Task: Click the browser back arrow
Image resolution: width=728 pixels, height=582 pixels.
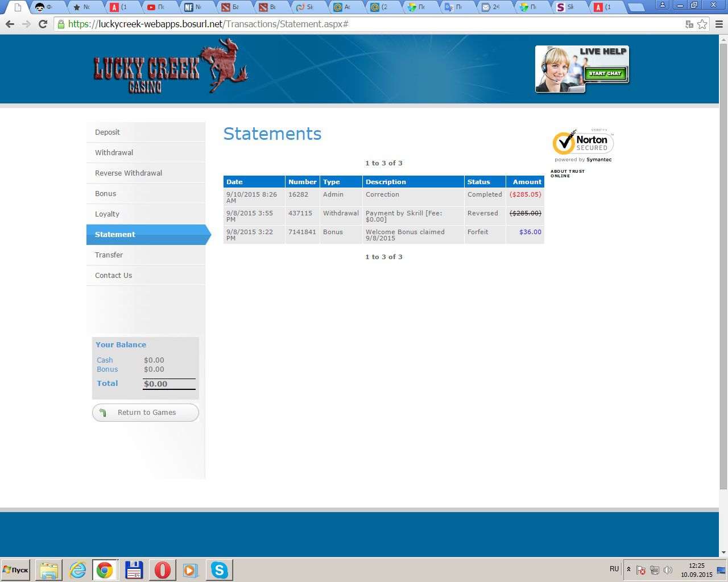Action: pyautogui.click(x=10, y=24)
